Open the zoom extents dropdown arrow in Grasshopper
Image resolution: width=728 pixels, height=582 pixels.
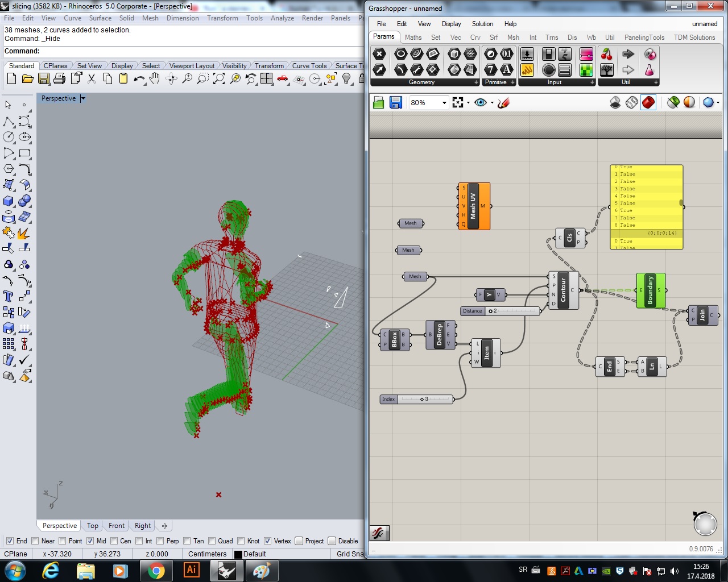[x=468, y=102]
